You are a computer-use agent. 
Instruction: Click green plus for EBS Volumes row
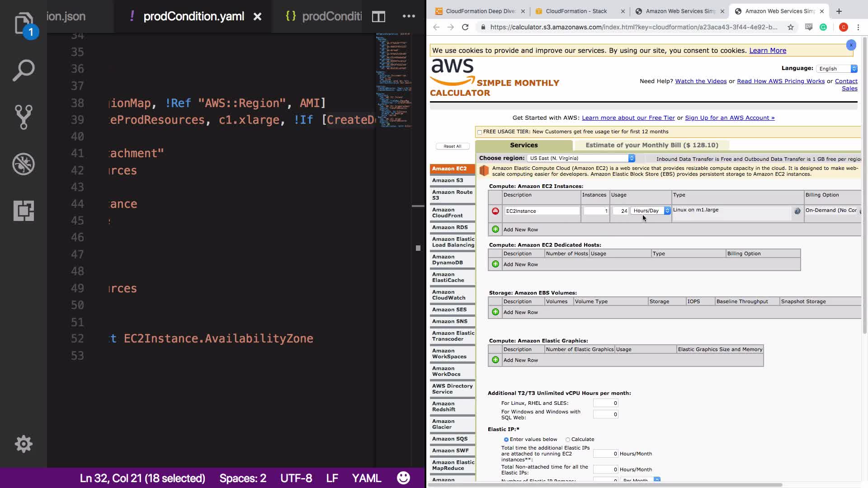pyautogui.click(x=495, y=312)
